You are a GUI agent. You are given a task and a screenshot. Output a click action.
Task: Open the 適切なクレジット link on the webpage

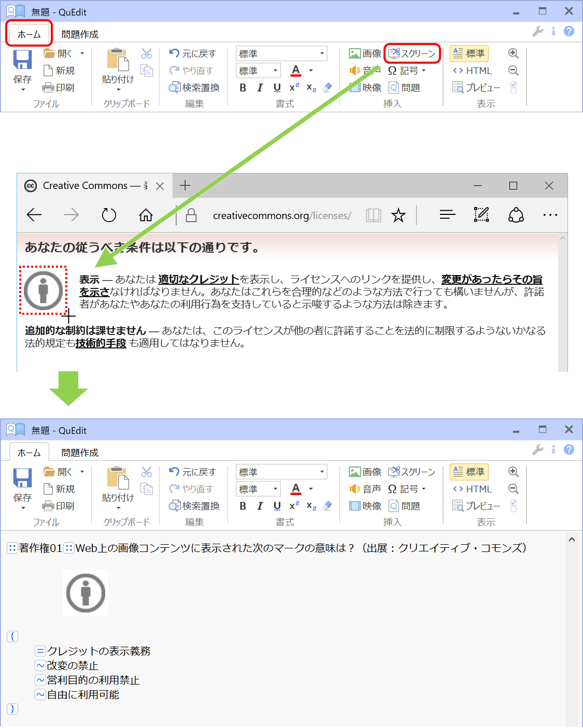tap(198, 280)
